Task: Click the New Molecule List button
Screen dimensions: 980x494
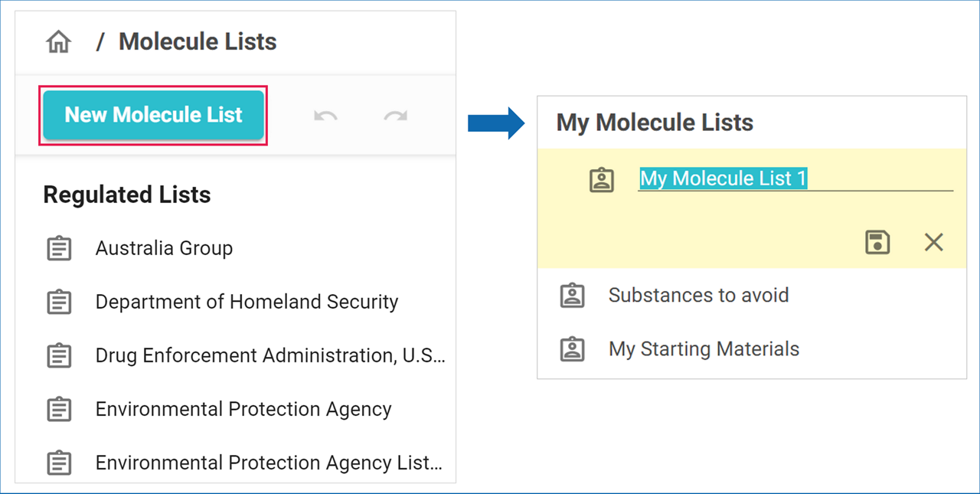Action: coord(153,115)
